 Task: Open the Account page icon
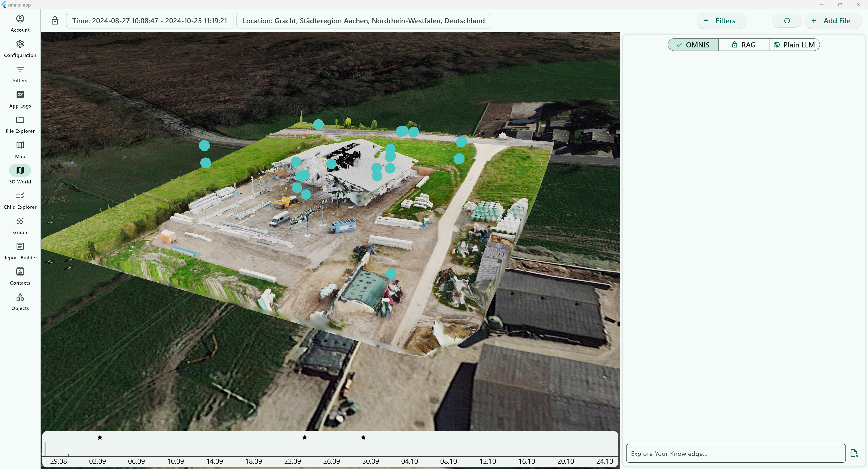20,19
